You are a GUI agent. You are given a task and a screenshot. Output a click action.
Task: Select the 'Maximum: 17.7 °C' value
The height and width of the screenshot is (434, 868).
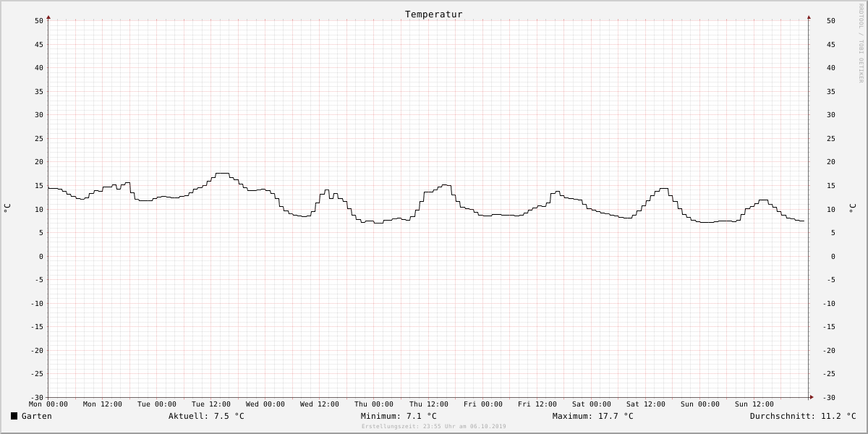point(592,416)
